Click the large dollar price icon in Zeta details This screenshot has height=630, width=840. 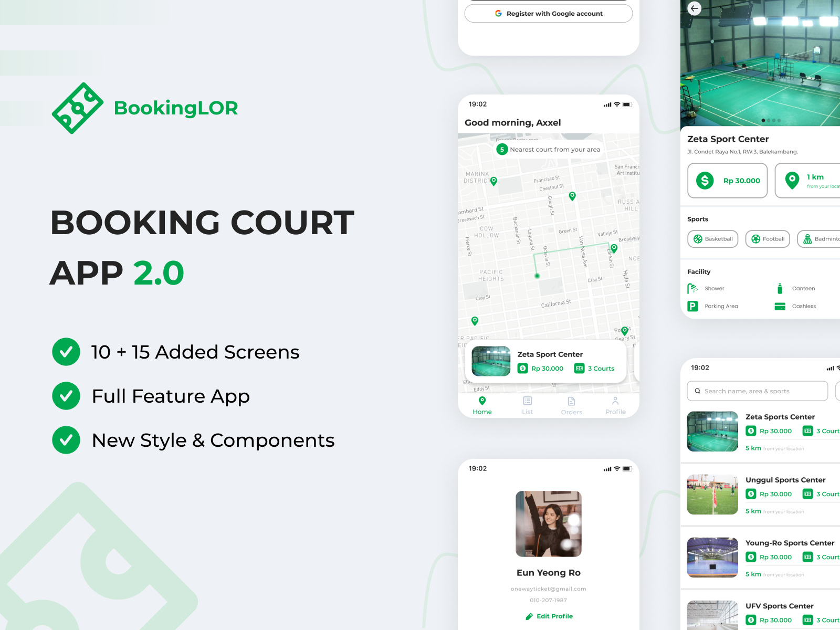pos(705,181)
